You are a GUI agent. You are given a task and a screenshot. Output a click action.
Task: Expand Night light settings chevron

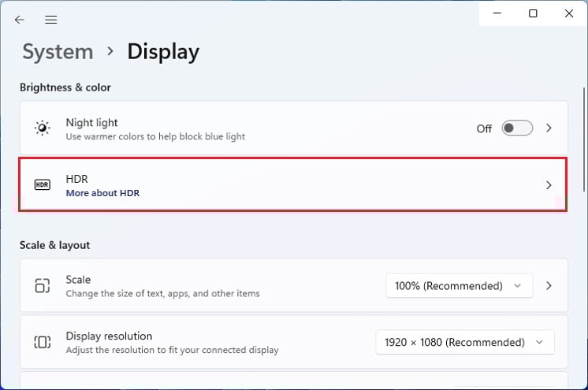point(549,128)
